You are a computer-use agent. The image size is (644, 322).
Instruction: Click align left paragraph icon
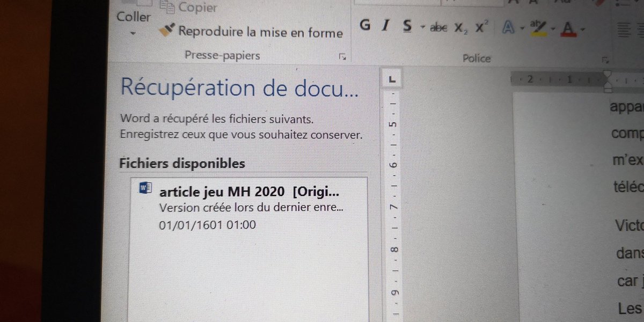click(623, 29)
